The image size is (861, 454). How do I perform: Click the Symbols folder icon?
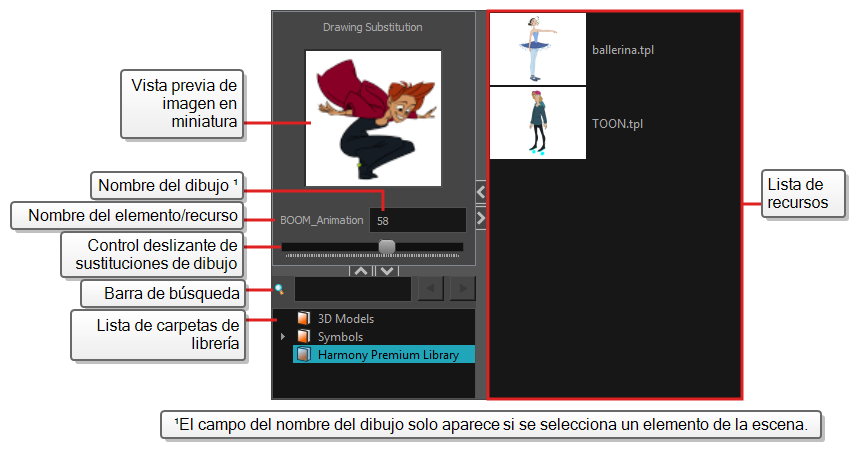pyautogui.click(x=304, y=336)
